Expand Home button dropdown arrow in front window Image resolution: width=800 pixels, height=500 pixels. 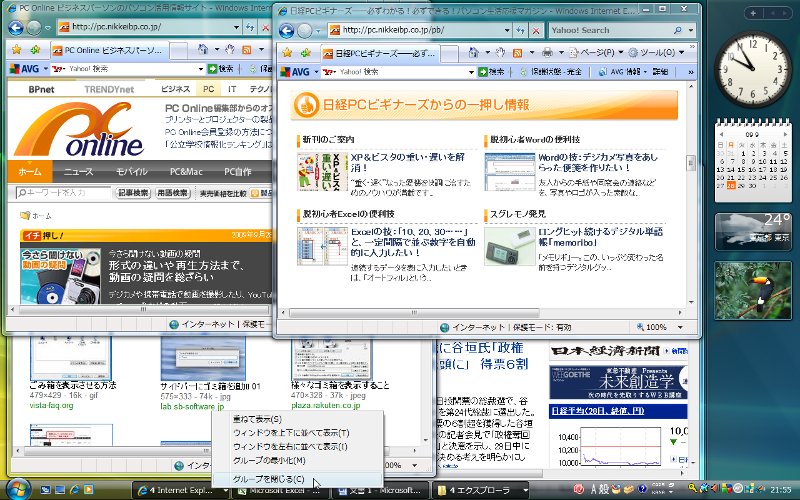[487, 53]
